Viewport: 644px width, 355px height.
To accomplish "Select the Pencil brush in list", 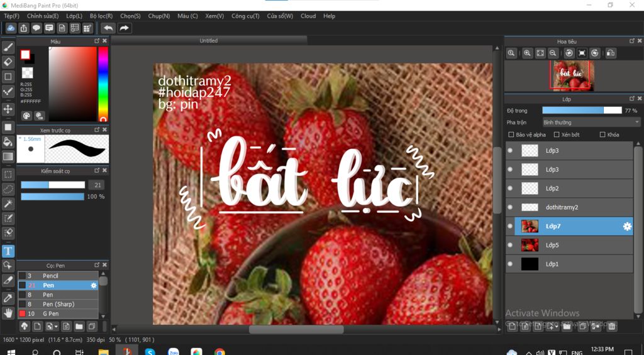I will click(x=57, y=276).
